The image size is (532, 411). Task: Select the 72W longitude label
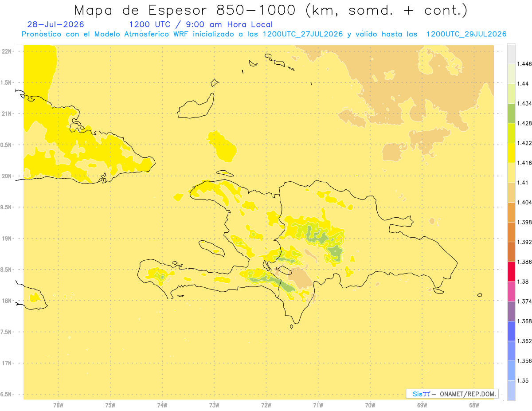click(x=266, y=405)
